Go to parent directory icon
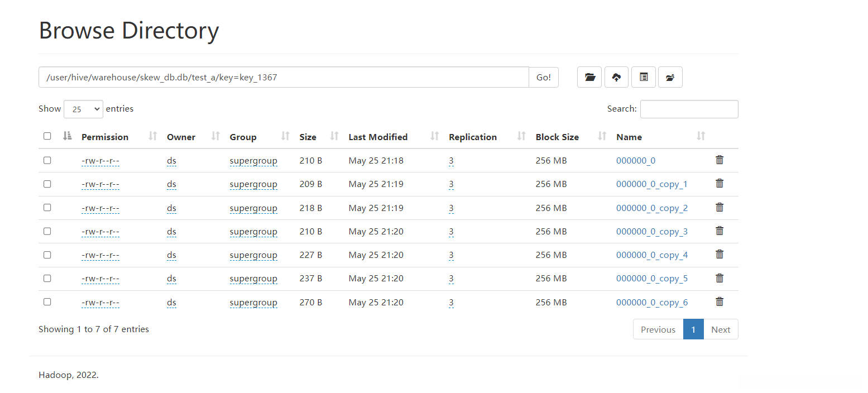The width and height of the screenshot is (868, 393). pyautogui.click(x=670, y=77)
